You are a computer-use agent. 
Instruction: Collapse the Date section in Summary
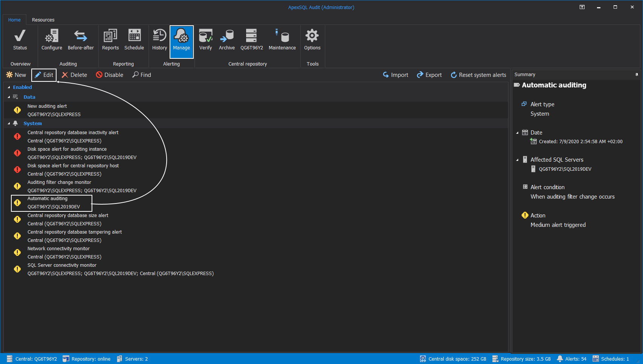click(517, 133)
